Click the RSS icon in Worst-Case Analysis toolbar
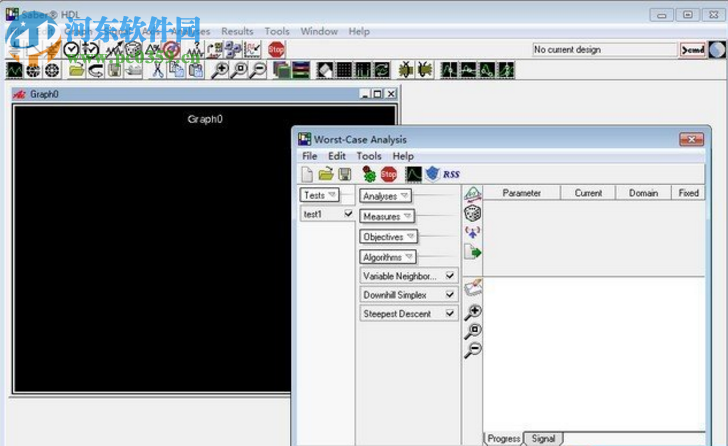 tap(451, 175)
